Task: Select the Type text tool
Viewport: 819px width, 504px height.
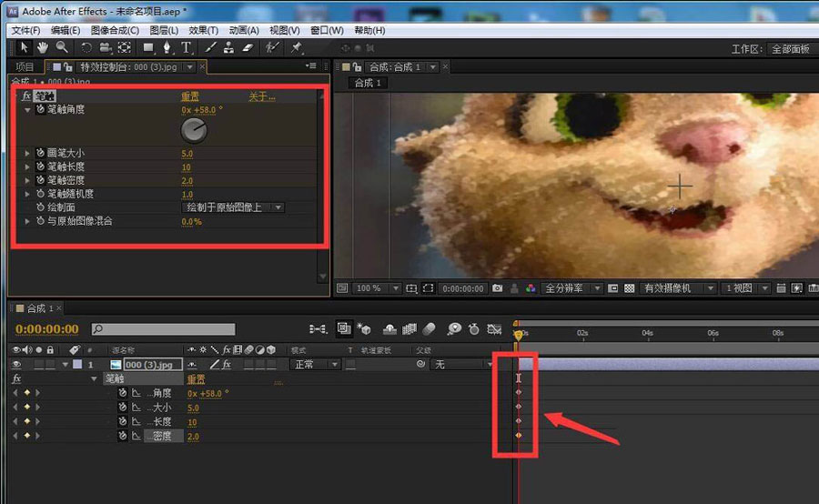Action: pyautogui.click(x=187, y=47)
